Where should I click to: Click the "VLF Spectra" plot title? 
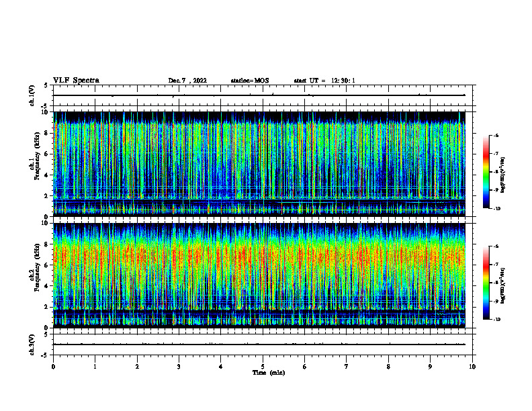coord(76,81)
